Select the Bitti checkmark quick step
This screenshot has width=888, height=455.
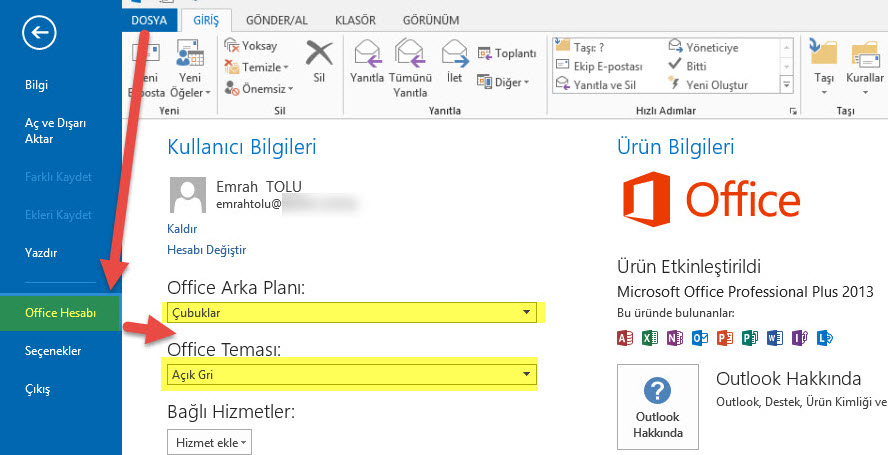click(688, 66)
